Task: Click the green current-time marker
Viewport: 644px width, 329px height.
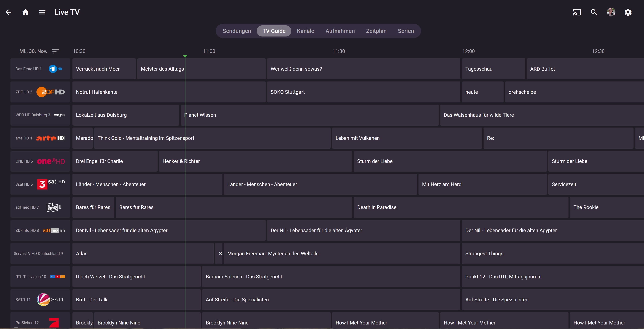Action: 185,56
